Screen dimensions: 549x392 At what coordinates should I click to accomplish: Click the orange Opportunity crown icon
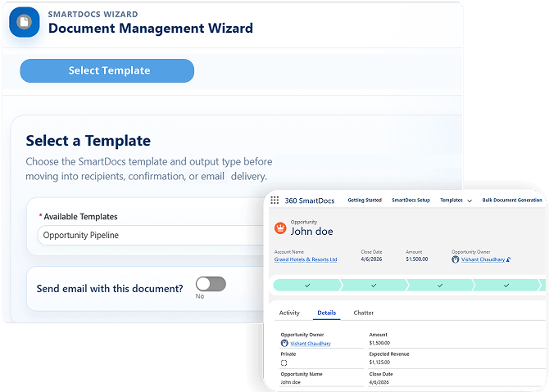(280, 228)
